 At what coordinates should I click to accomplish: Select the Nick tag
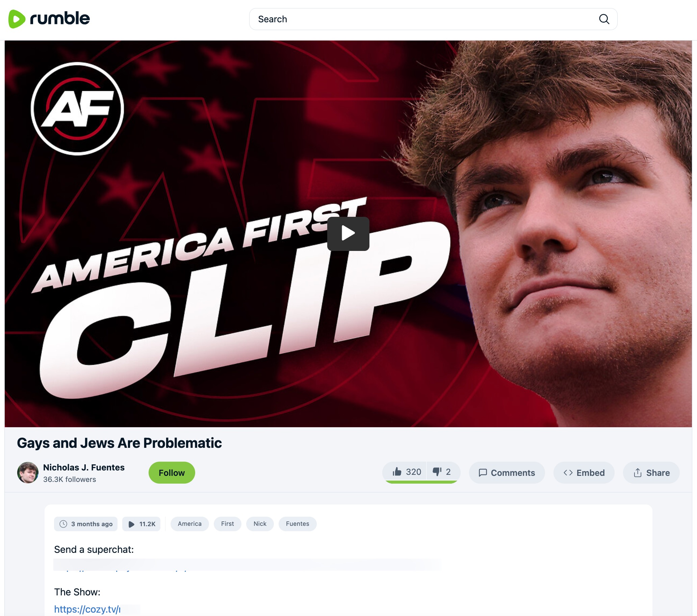pyautogui.click(x=260, y=523)
